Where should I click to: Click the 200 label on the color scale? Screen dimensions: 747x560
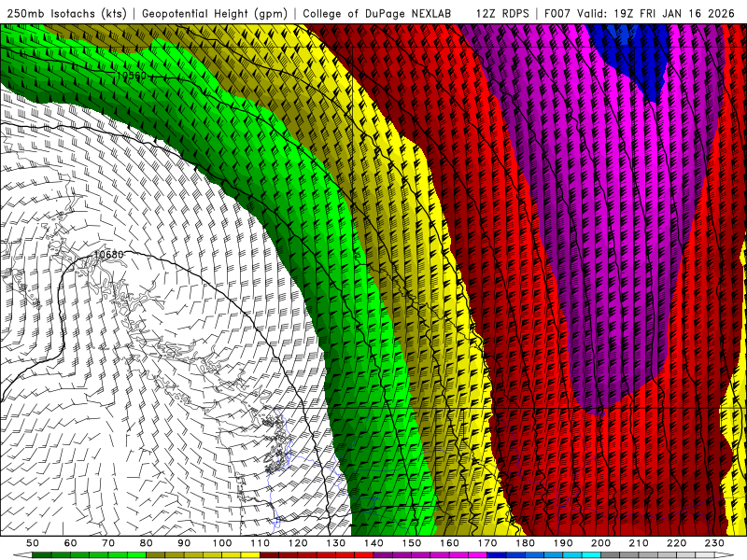pos(600,543)
